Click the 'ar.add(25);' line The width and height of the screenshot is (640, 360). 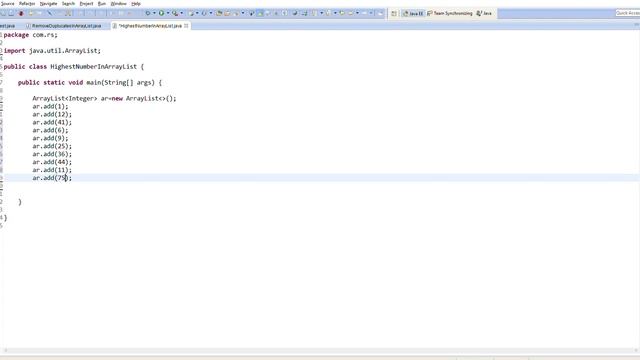(52, 146)
